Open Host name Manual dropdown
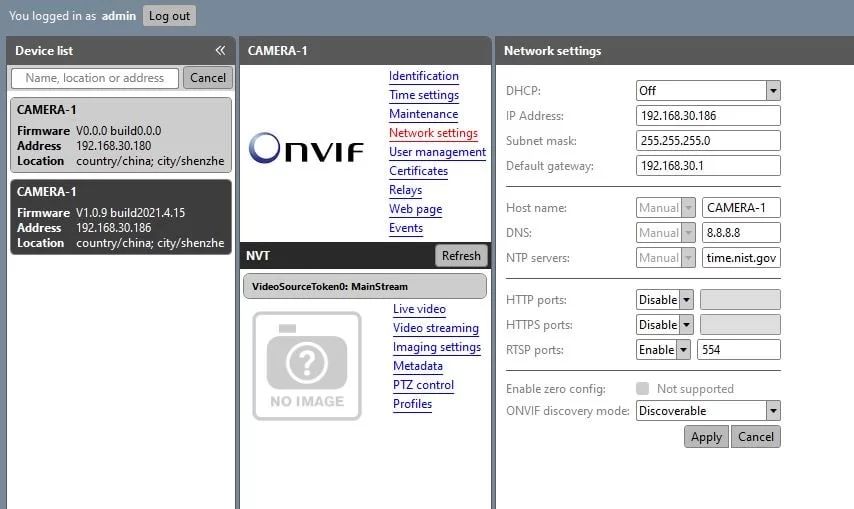854x509 pixels. pyautogui.click(x=666, y=208)
